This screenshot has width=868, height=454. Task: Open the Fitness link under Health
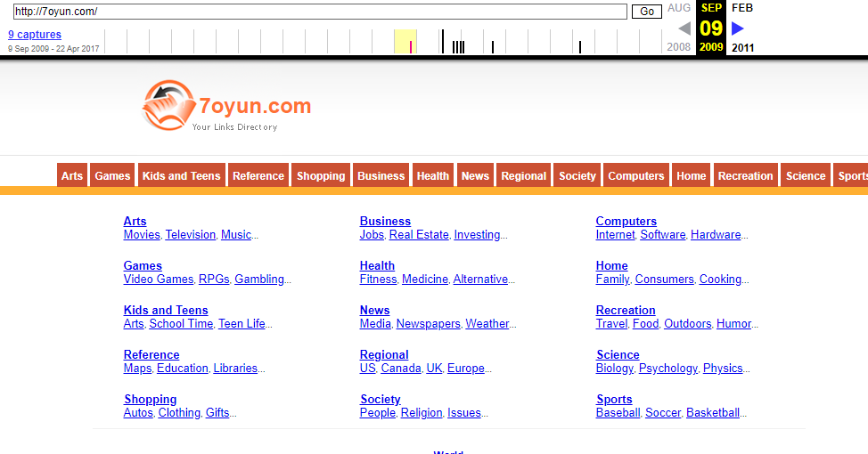(378, 280)
